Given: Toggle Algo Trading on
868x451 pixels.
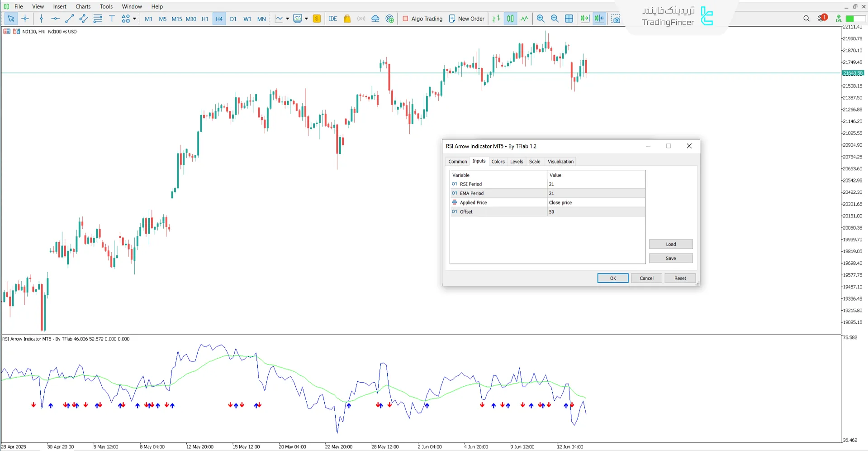Looking at the screenshot, I should (x=422, y=19).
